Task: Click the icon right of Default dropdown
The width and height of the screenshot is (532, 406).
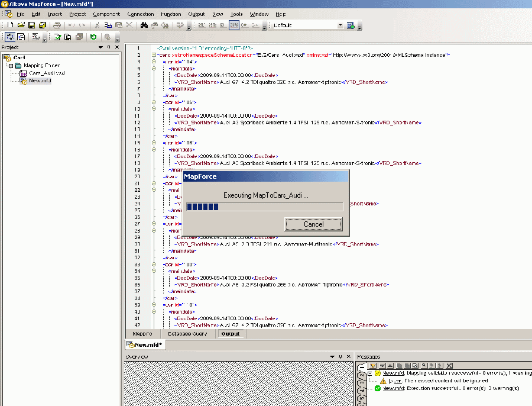Action: 351,25
